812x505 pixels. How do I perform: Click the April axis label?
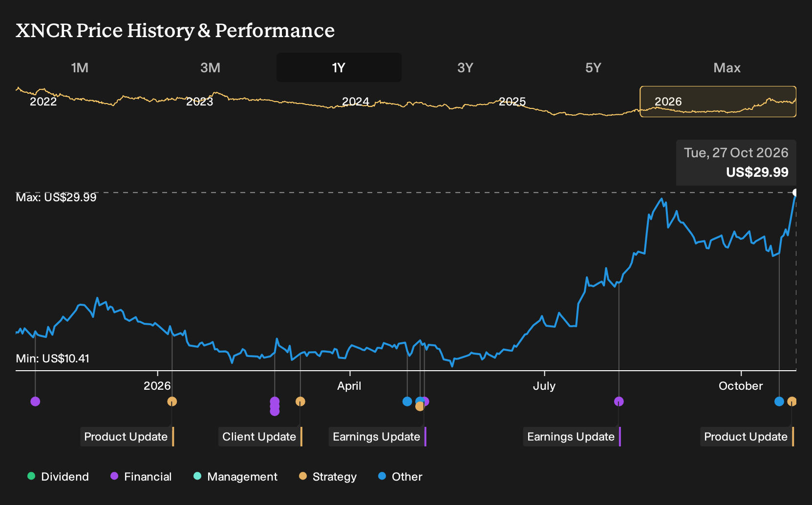click(x=349, y=386)
